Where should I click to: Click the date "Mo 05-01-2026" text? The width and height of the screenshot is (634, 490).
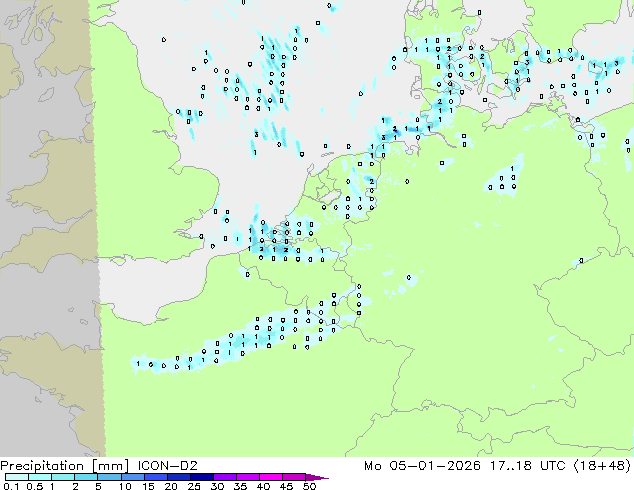422,466
